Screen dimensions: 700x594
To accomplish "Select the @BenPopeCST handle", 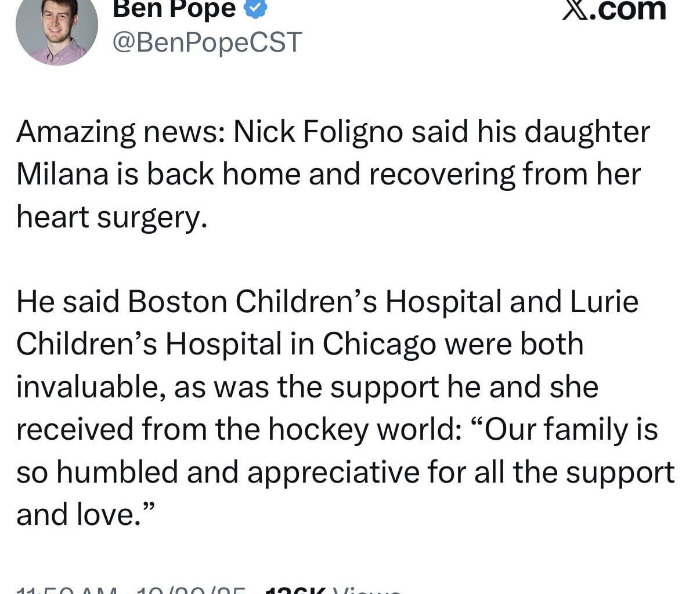I will [206, 42].
